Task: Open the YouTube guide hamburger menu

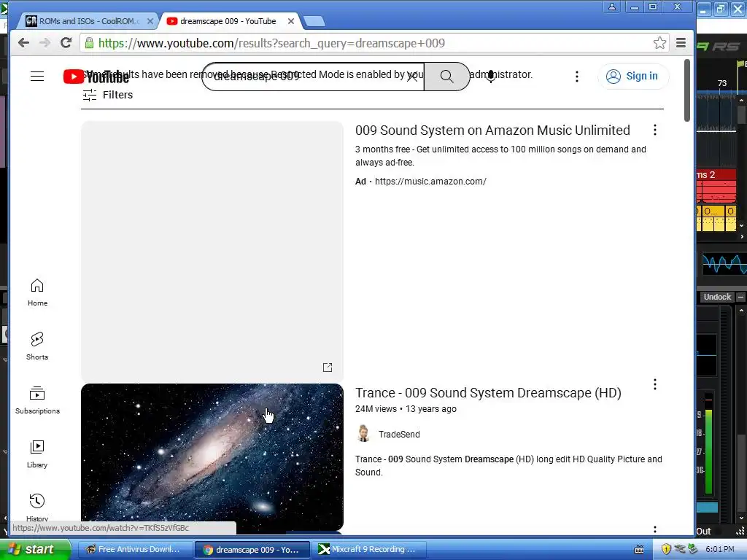Action: 37,76
